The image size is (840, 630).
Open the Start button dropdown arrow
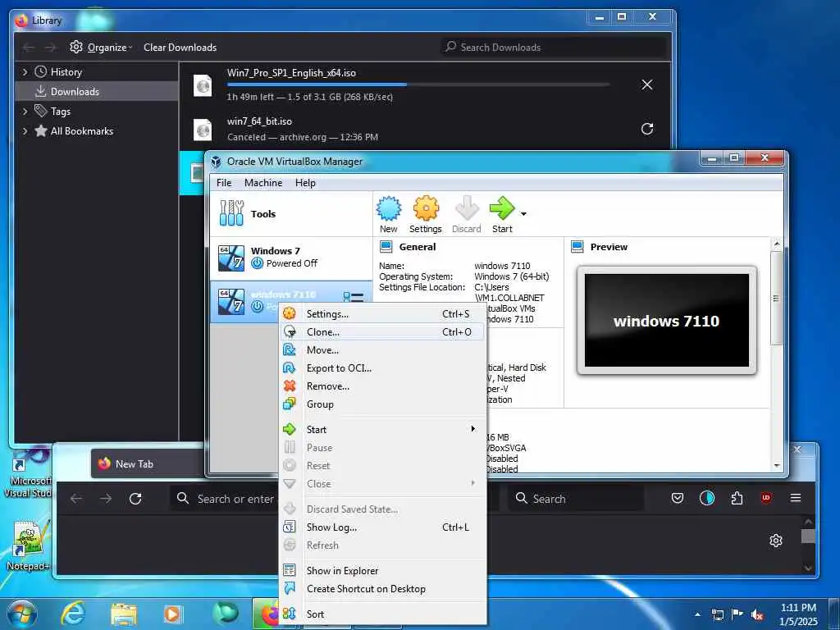click(523, 214)
